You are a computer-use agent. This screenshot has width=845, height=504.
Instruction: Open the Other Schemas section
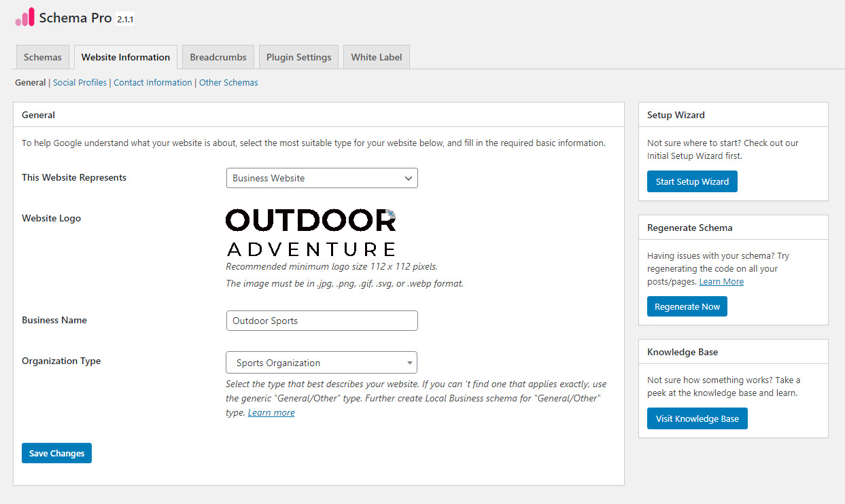[x=228, y=82]
